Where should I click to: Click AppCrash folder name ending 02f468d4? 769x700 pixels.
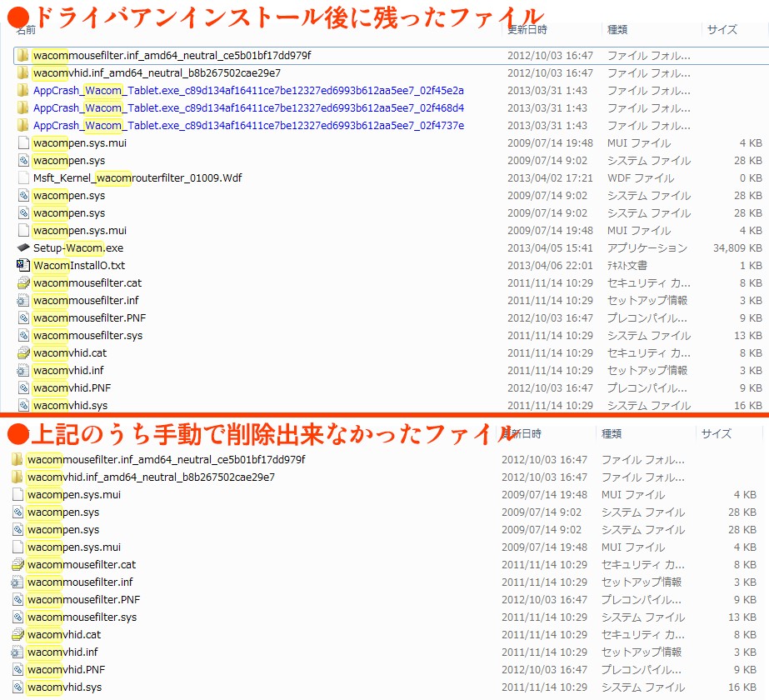click(x=248, y=108)
